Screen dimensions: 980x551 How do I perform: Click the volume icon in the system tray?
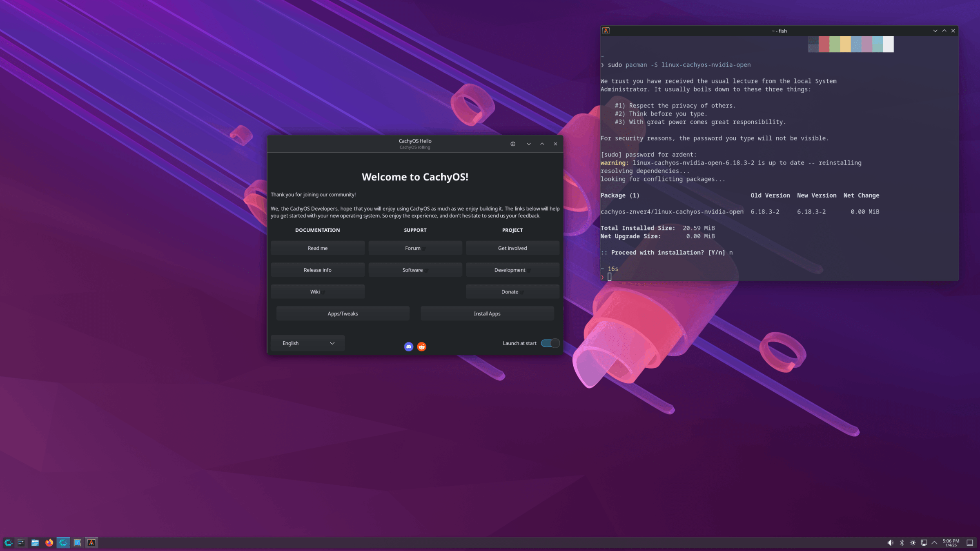coord(891,543)
